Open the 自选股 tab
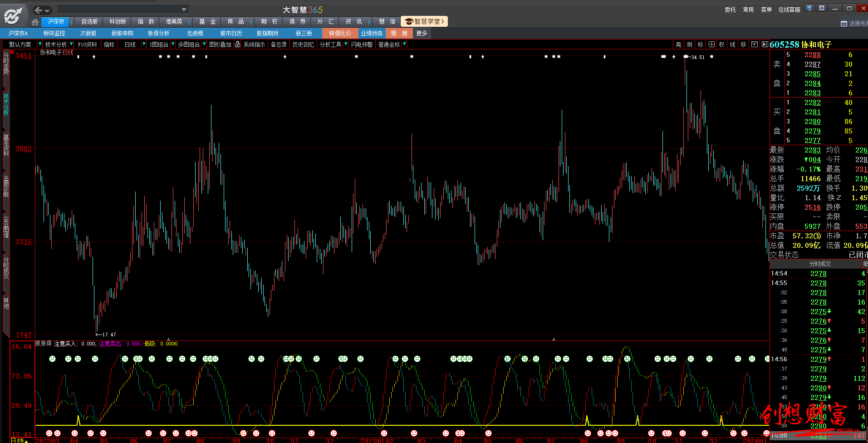868x443 pixels. (x=89, y=21)
